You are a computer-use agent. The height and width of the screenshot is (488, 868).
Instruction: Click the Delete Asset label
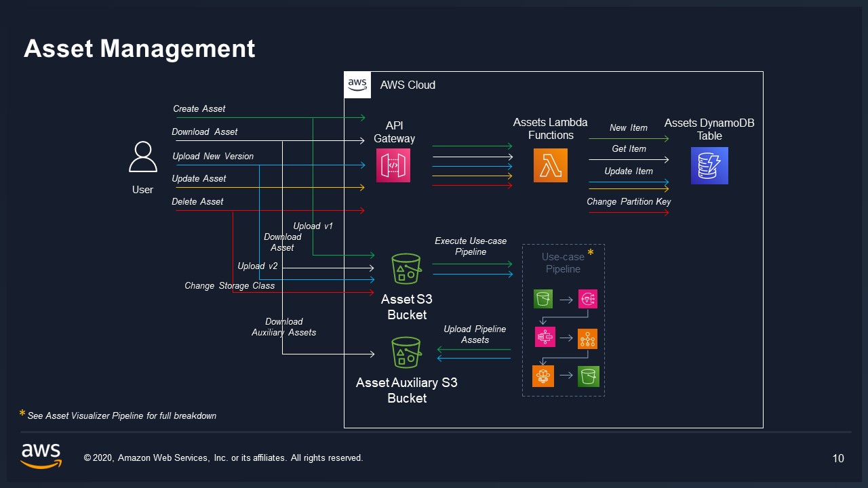[x=197, y=201]
